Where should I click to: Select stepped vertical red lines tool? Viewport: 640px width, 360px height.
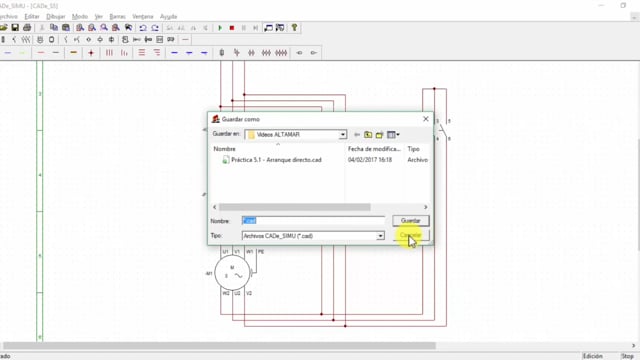[x=124, y=53]
